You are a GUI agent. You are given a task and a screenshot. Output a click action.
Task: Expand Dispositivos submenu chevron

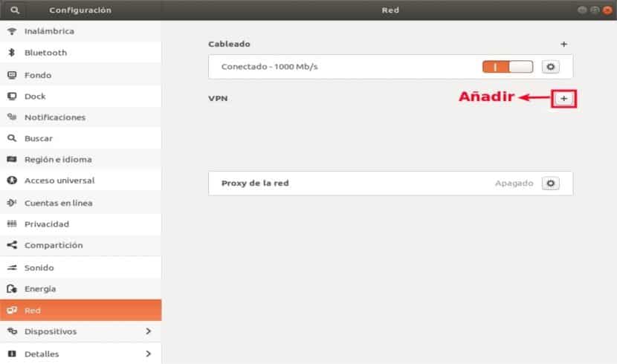click(x=149, y=331)
